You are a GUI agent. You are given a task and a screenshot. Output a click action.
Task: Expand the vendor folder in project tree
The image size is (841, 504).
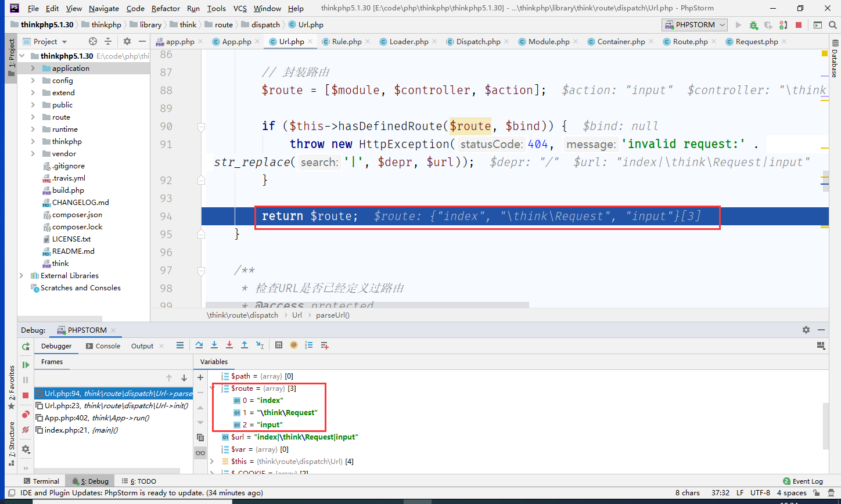click(33, 153)
